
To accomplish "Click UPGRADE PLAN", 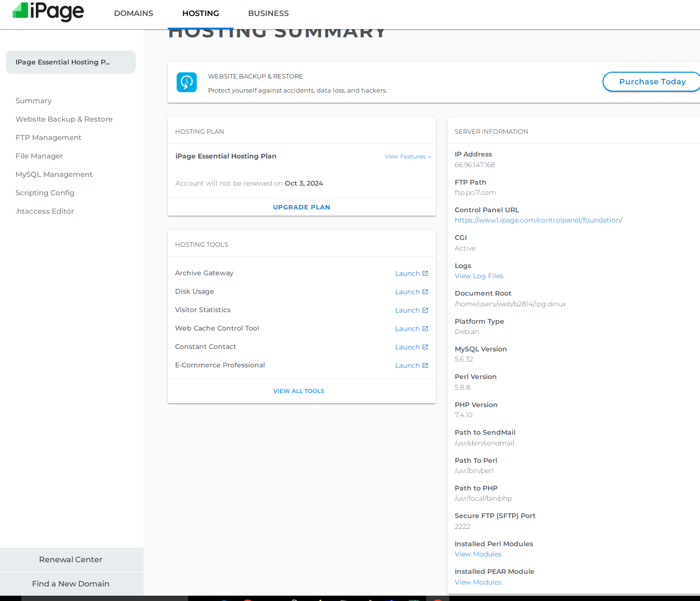I will pyautogui.click(x=302, y=207).
